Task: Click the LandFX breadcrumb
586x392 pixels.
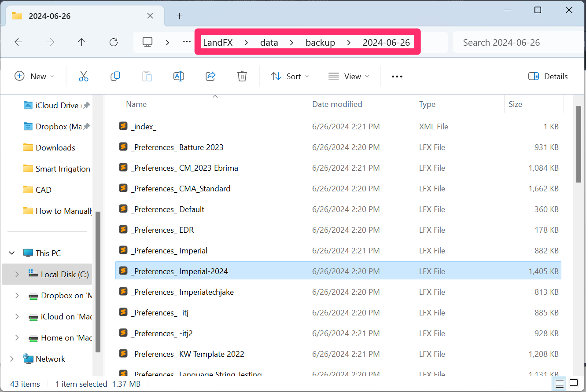Action: point(217,43)
